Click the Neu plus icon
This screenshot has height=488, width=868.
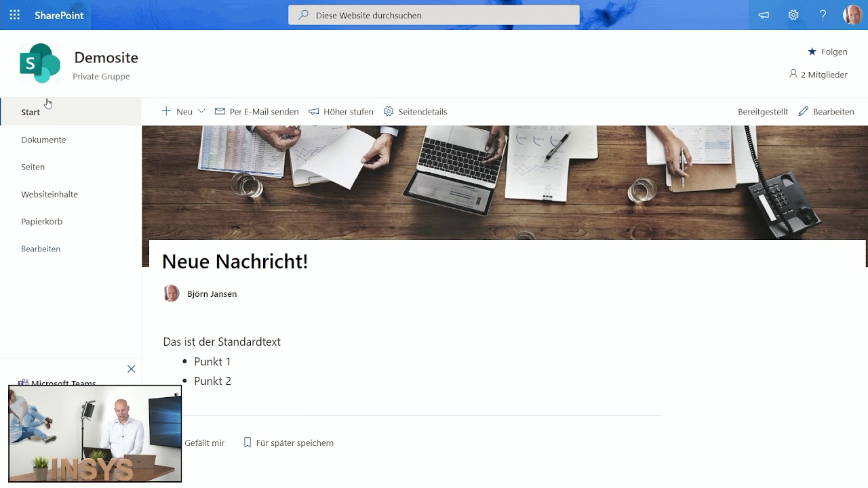point(166,111)
